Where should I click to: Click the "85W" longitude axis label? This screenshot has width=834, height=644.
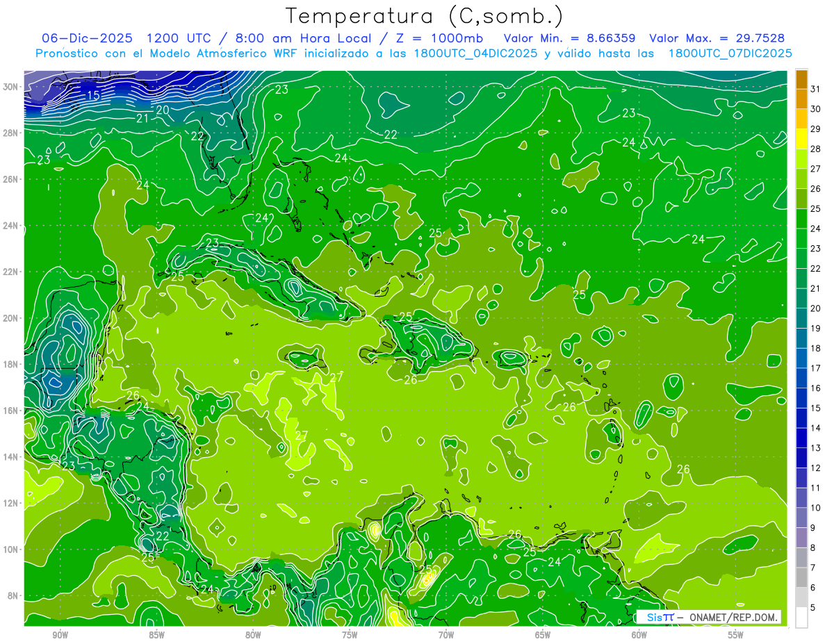pyautogui.click(x=156, y=635)
